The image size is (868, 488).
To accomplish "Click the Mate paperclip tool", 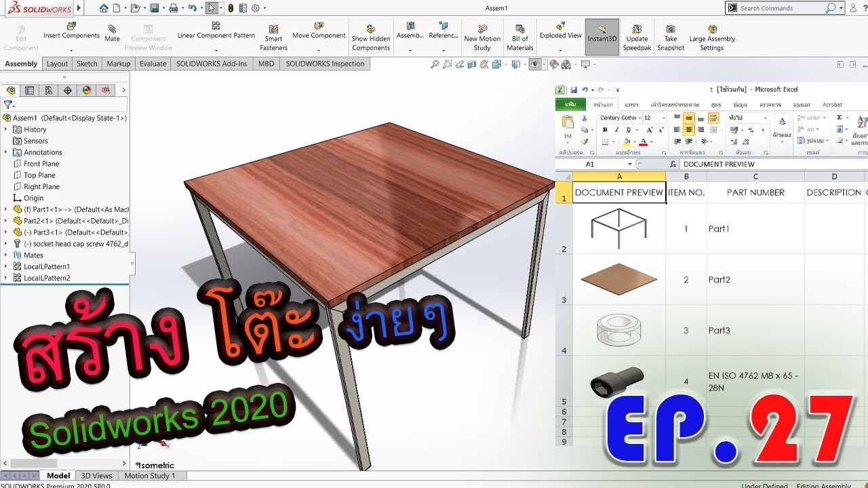I will click(112, 34).
